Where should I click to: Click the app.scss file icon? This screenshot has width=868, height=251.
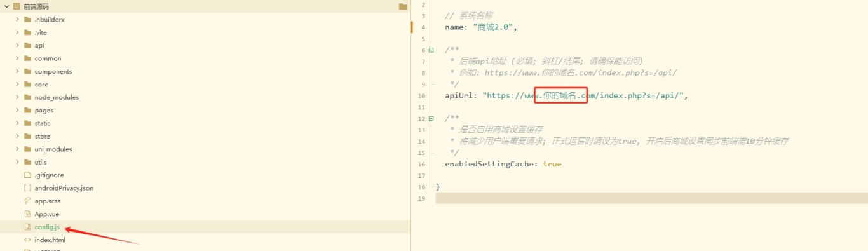pos(27,201)
